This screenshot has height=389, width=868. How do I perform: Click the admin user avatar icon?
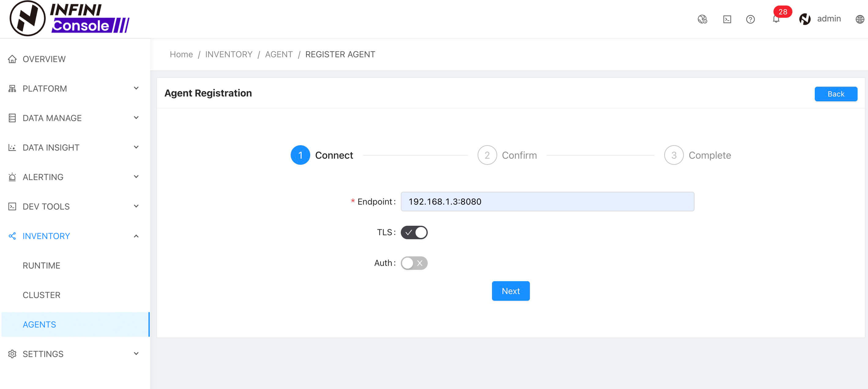click(x=805, y=19)
